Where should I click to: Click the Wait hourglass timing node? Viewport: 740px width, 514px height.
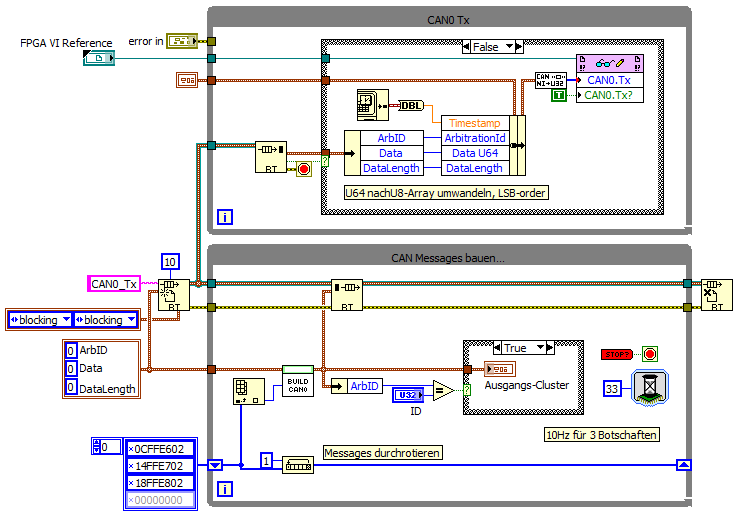650,387
